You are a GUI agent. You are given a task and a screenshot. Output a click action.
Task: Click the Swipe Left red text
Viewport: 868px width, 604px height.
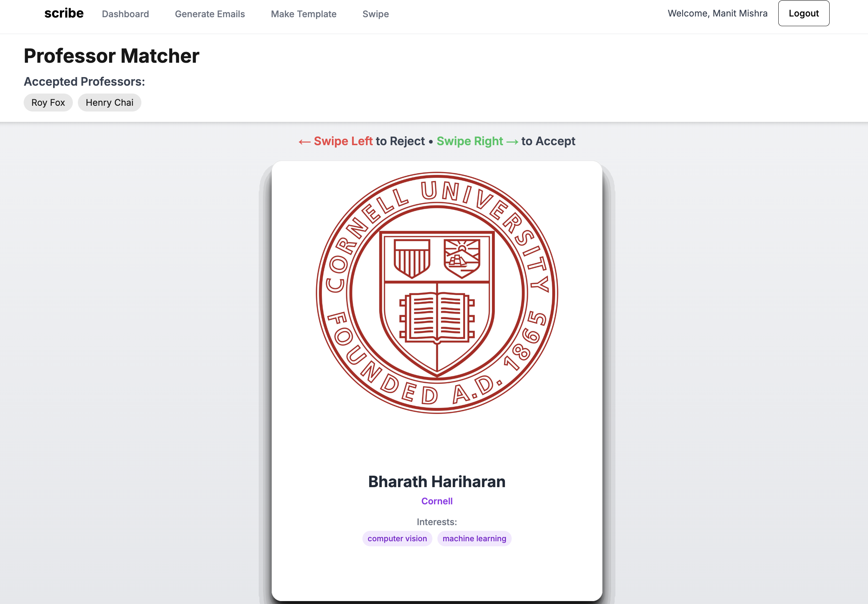(343, 141)
